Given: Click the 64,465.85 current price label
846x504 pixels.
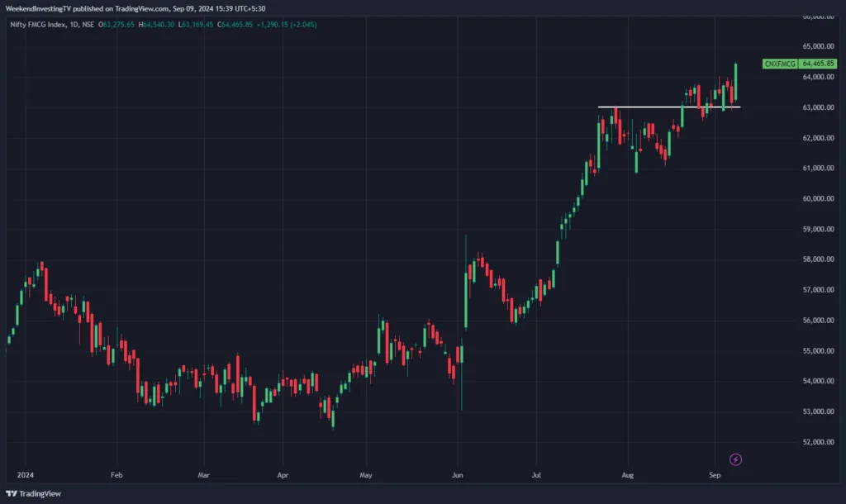Looking at the screenshot, I should point(820,64).
